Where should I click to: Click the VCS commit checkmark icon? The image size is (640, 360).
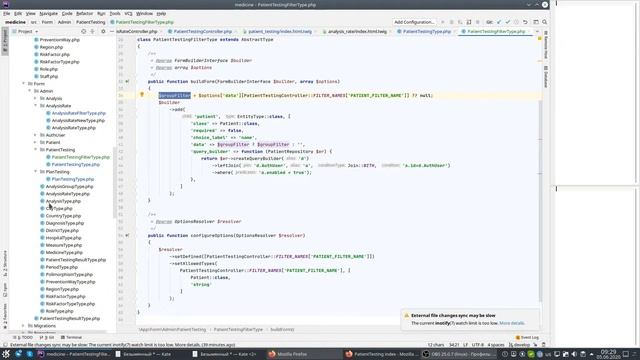point(508,22)
